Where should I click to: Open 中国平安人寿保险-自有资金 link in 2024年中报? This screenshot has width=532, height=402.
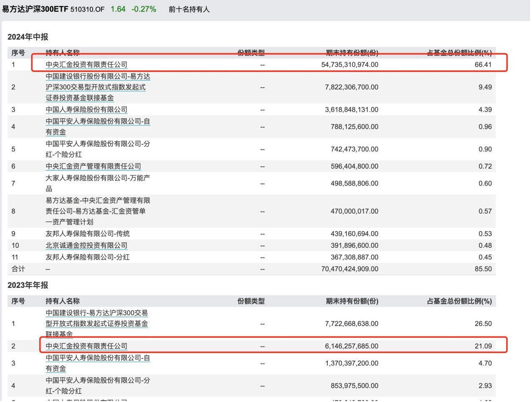click(98, 127)
